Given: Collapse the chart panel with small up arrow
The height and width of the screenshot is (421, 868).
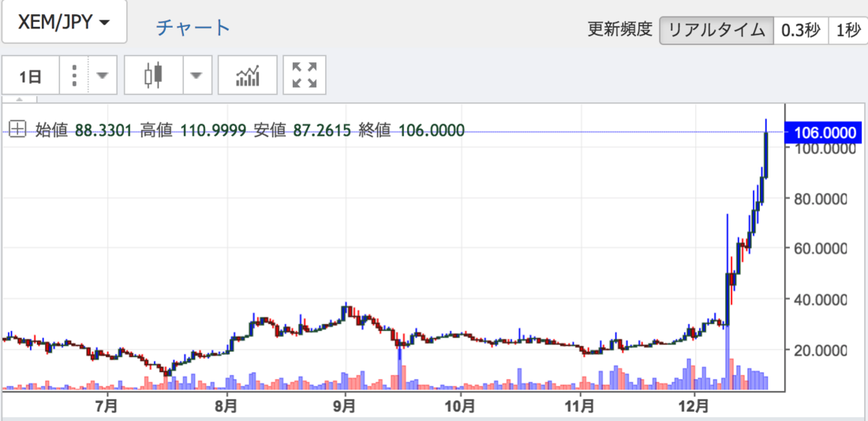Looking at the screenshot, I should 20,99.
